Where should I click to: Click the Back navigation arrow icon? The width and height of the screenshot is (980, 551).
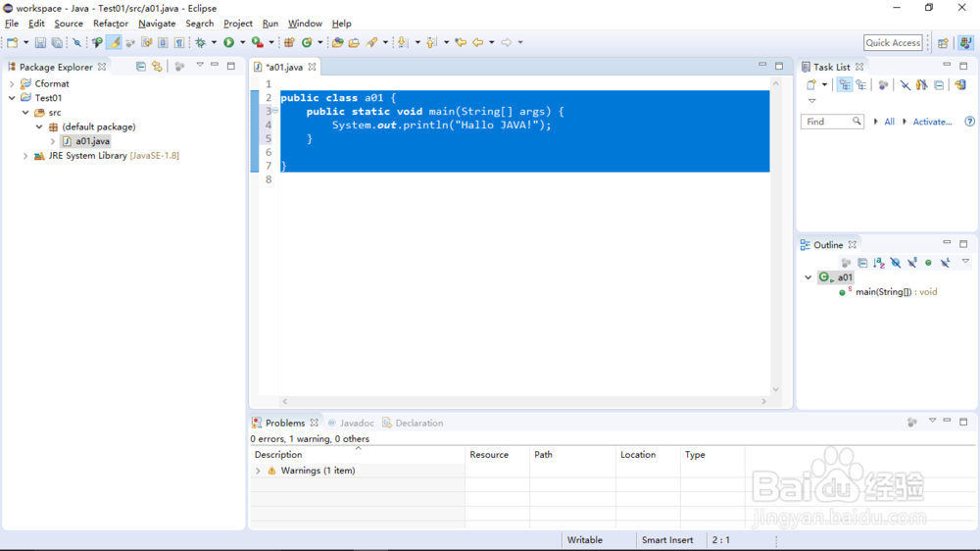tap(478, 42)
